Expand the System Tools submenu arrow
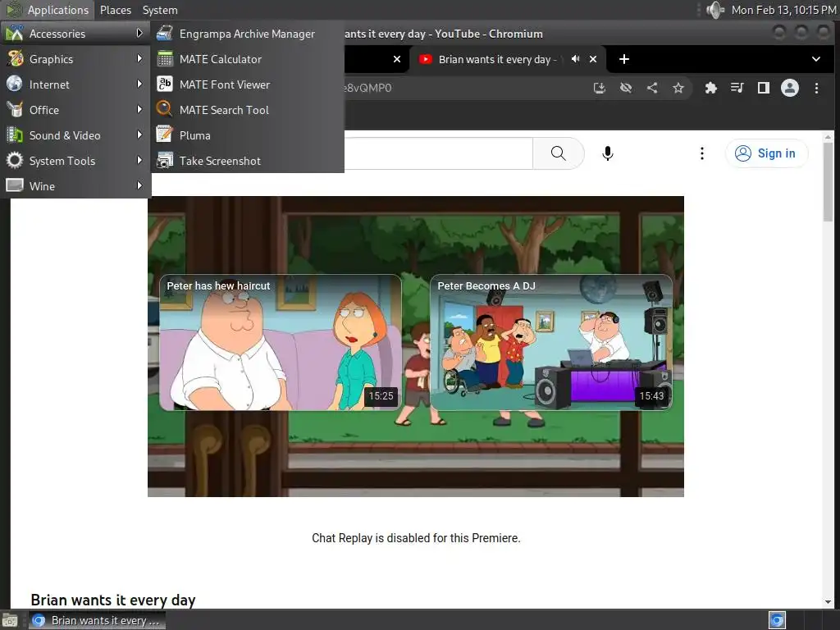 click(x=139, y=160)
